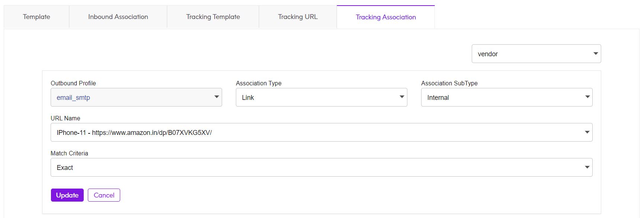Click the Tracking Association tab
Screen dimensions: 644x218
[x=386, y=17]
